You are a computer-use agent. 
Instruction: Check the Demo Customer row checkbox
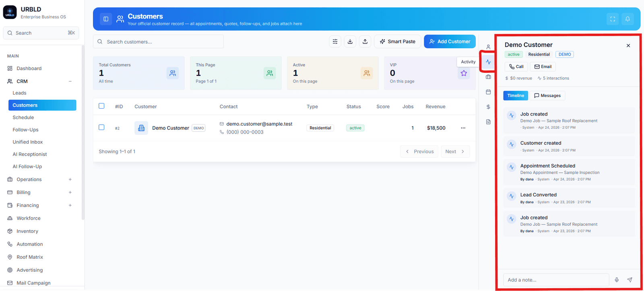[101, 127]
